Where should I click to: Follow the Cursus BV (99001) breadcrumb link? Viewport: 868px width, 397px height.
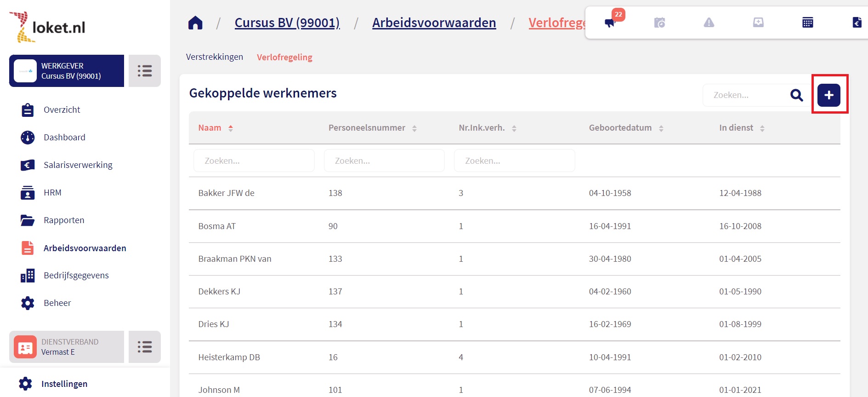pos(287,23)
